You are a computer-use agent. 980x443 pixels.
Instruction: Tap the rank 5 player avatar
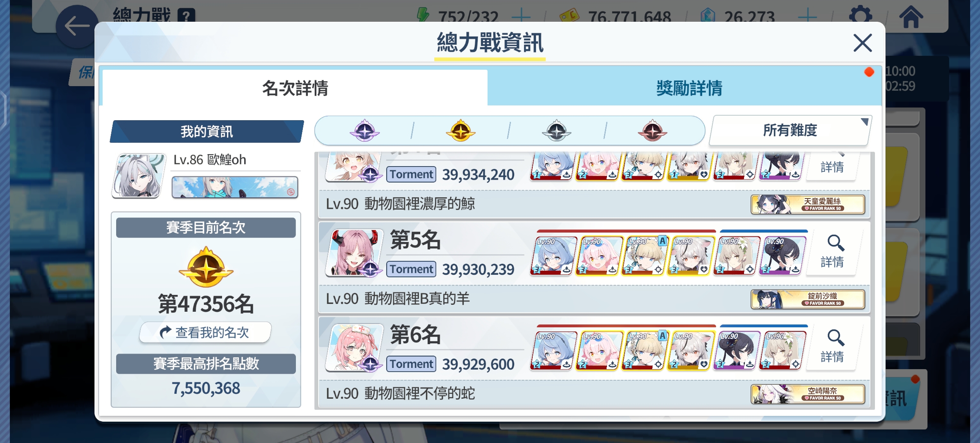[354, 252]
